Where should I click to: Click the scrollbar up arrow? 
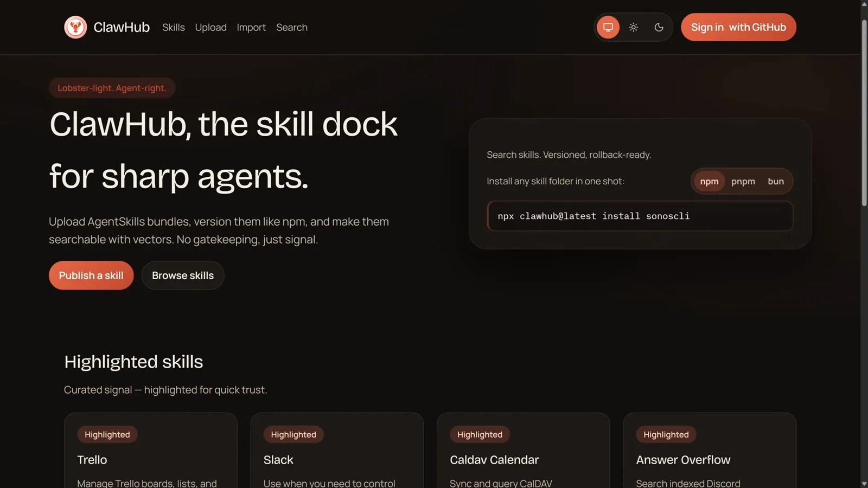point(864,4)
